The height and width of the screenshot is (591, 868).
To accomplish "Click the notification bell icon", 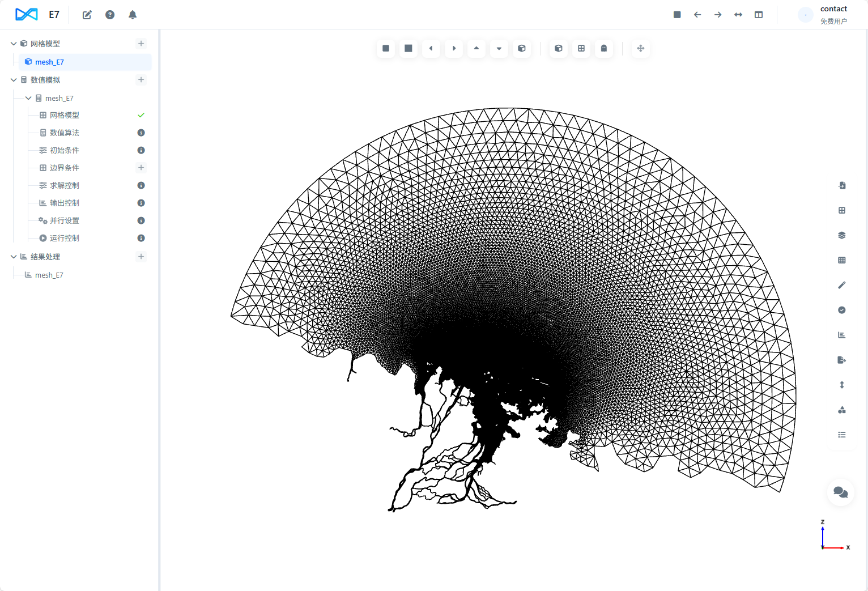I will coord(133,15).
